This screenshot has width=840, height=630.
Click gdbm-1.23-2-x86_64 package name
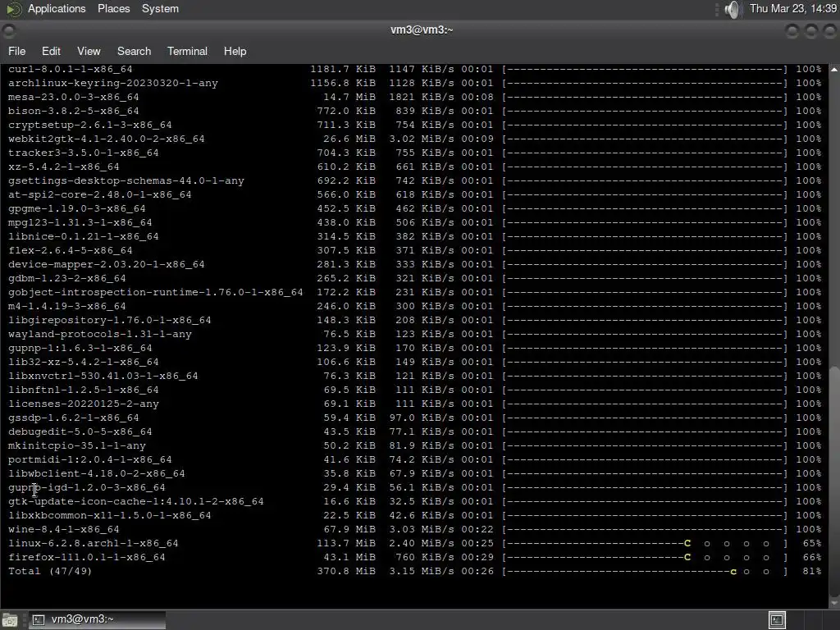(x=67, y=278)
